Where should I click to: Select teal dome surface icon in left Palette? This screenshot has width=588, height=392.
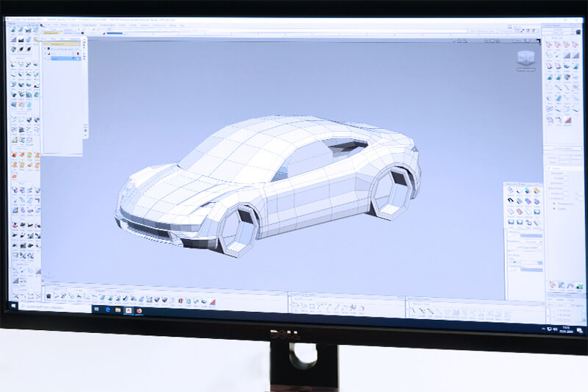click(37, 95)
